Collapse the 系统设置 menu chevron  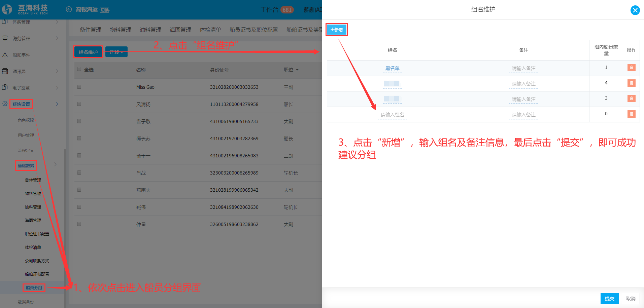(x=57, y=104)
